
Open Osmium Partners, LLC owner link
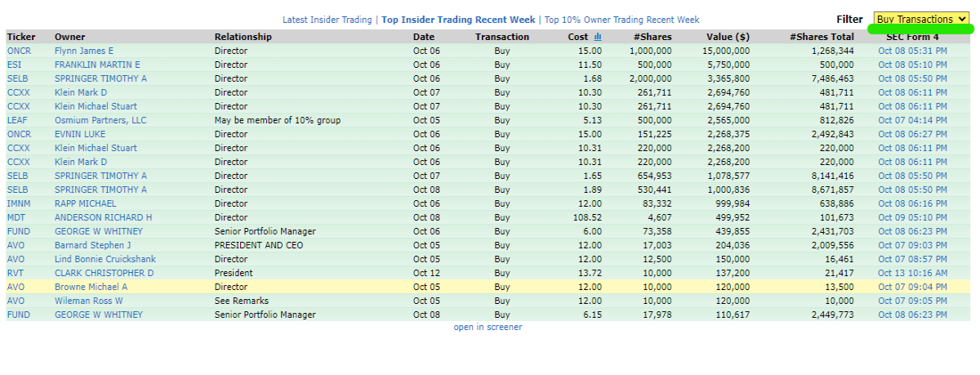pyautogui.click(x=100, y=120)
